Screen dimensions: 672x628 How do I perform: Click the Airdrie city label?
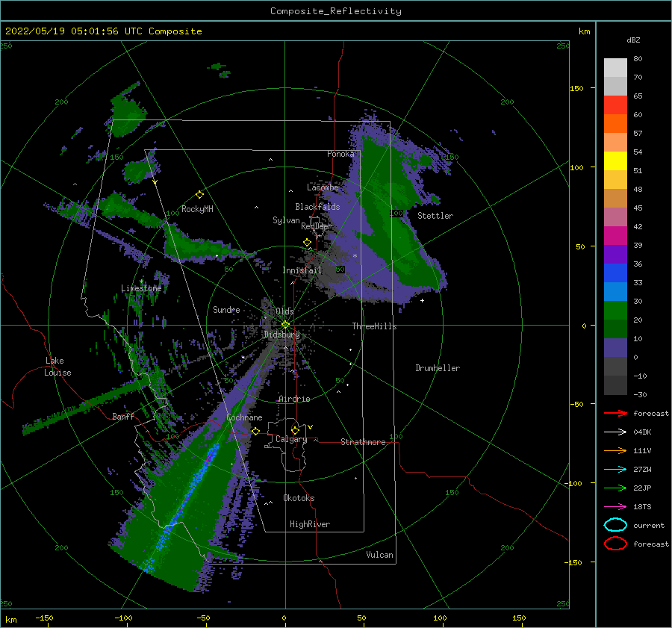(294, 399)
